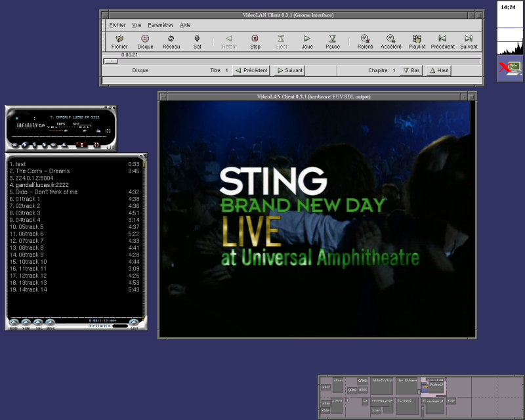The width and height of the screenshot is (525, 420).
Task: Click the VideoLAN seek slider handle
Action: pyautogui.click(x=110, y=61)
